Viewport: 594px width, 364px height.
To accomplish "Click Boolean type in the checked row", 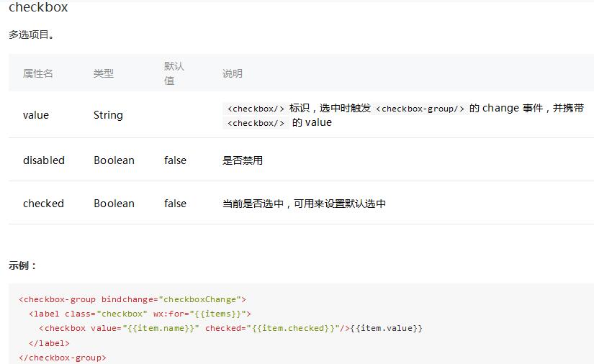I will [114, 204].
